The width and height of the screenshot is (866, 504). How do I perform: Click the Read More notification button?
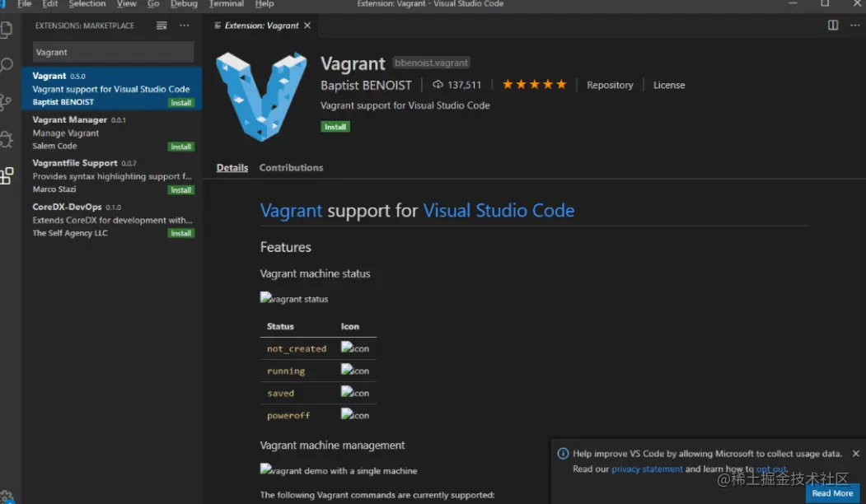point(832,493)
